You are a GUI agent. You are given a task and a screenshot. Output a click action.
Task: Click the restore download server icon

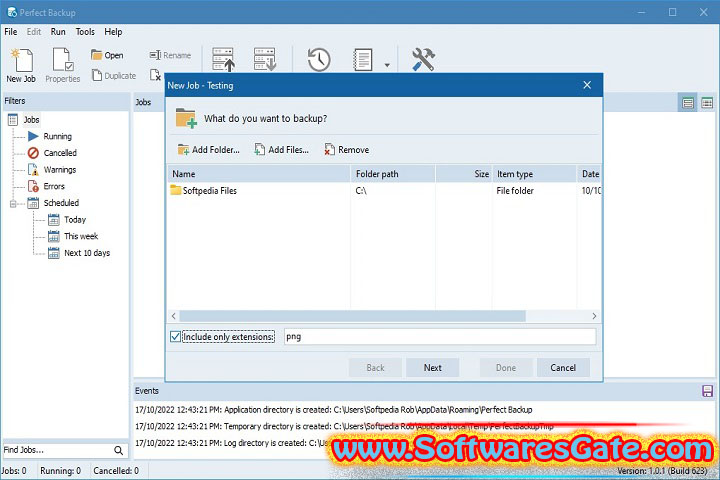tap(265, 60)
